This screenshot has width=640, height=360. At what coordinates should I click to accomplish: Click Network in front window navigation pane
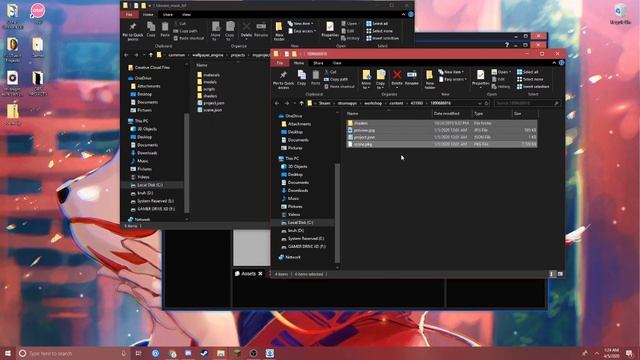pos(289,257)
